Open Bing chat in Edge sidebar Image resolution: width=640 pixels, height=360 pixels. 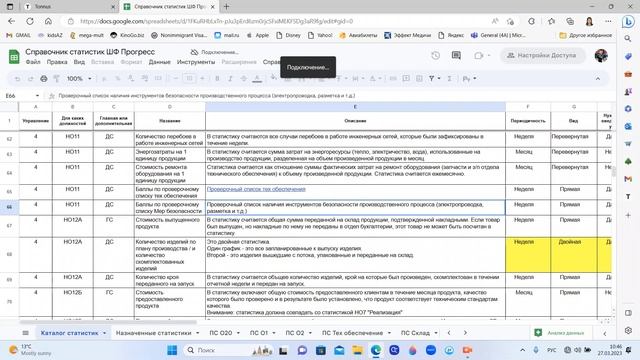tap(628, 21)
